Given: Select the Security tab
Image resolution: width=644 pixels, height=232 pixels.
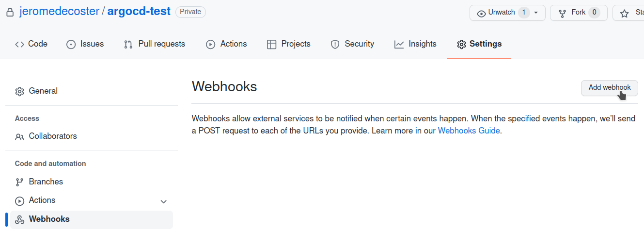Looking at the screenshot, I should [x=352, y=44].
